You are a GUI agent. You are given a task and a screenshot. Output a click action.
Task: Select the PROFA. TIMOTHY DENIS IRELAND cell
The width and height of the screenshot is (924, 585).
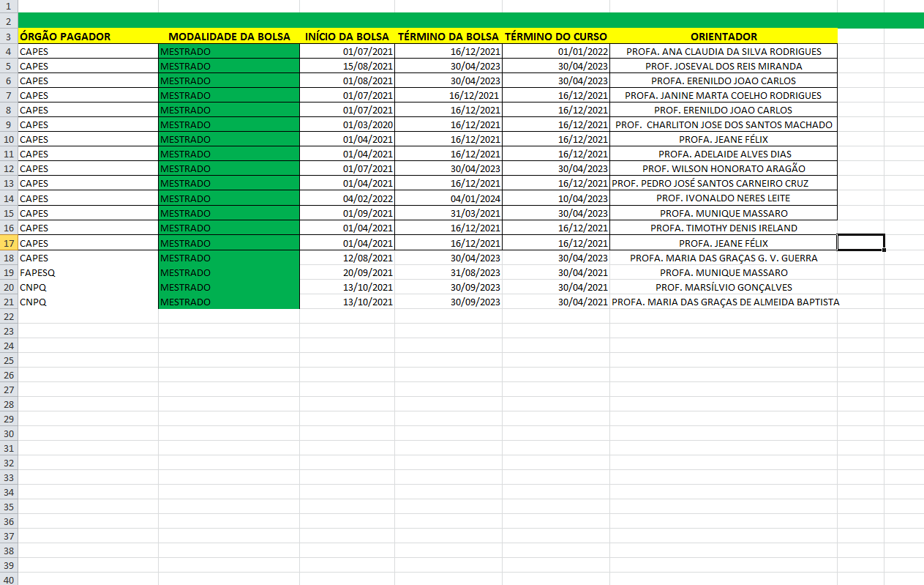click(x=724, y=228)
